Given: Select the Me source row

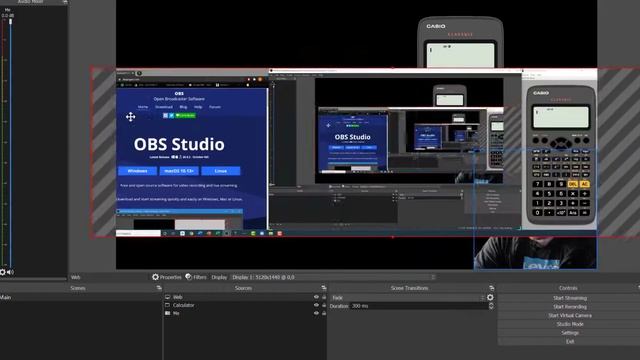Looking at the screenshot, I should click(x=245, y=313).
